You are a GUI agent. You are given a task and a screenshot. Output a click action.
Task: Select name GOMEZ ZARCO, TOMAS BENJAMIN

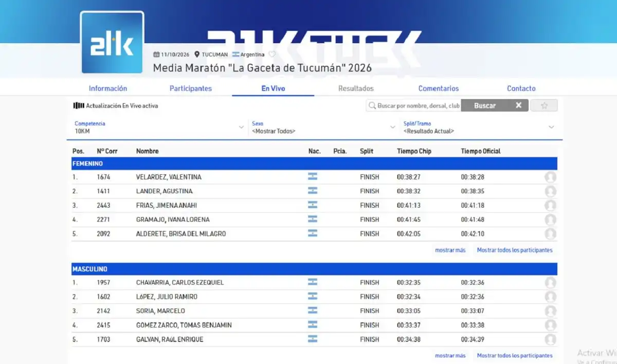click(x=184, y=325)
